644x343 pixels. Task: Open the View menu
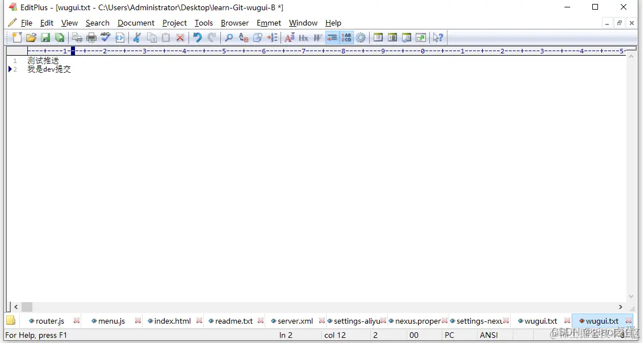coord(69,23)
